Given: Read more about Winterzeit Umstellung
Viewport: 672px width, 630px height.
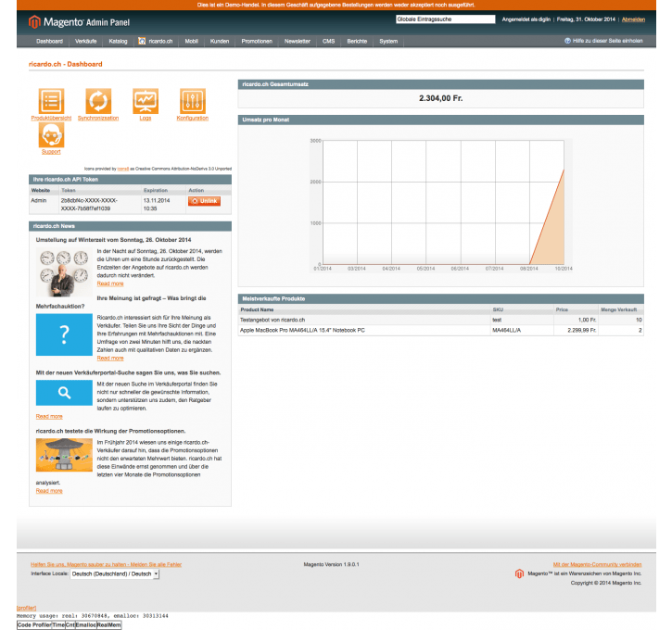Looking at the screenshot, I should (x=110, y=283).
